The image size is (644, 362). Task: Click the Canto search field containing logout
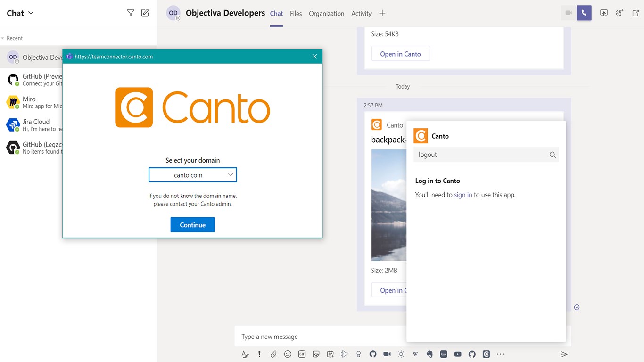tap(486, 155)
